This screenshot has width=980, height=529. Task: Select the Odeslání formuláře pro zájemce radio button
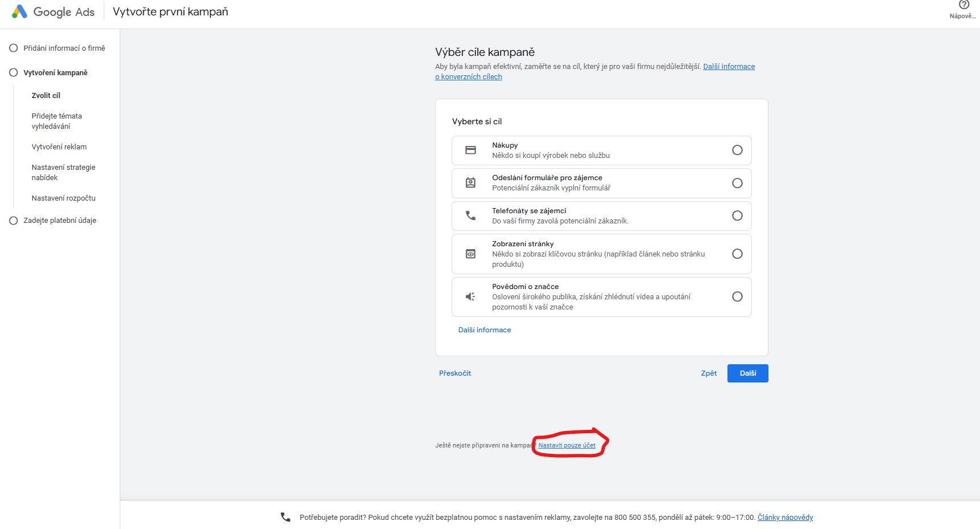737,183
